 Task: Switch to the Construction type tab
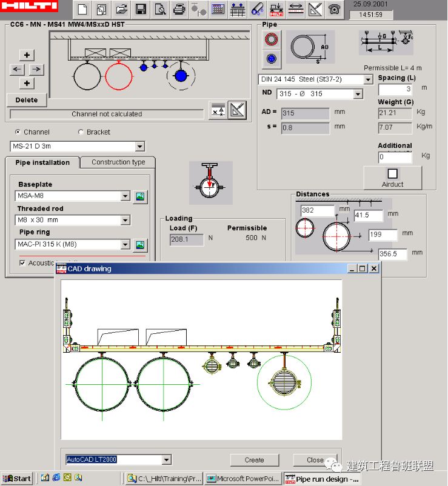coord(118,162)
